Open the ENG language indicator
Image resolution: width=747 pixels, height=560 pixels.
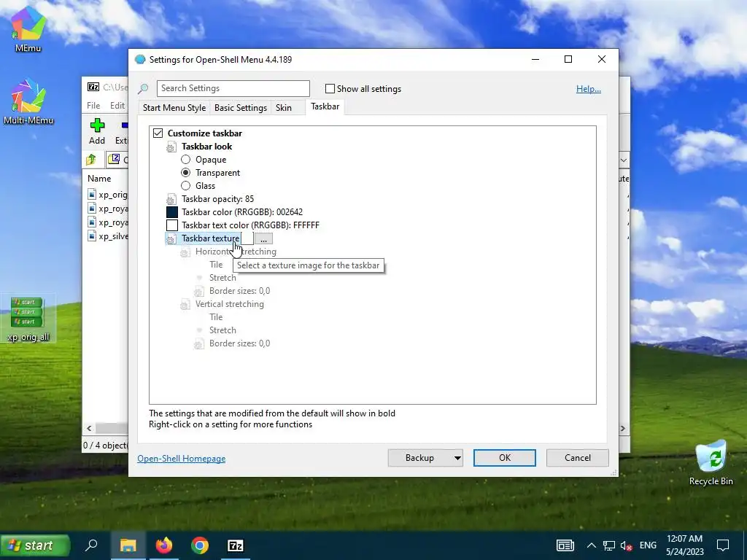coord(648,545)
